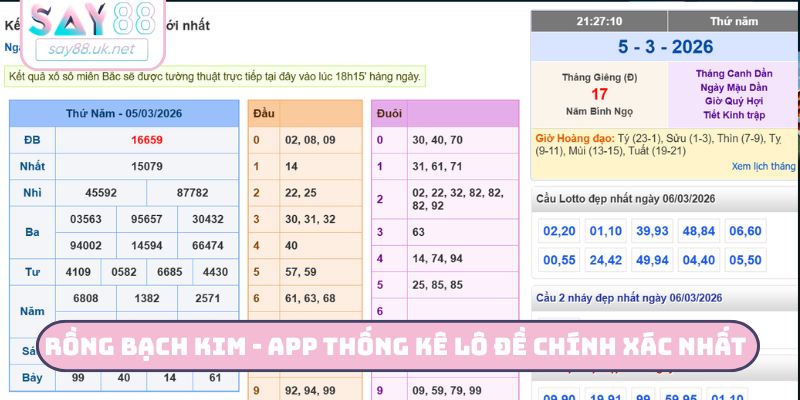Select third prize number 14594
Viewport: 800px width, 400px height.
pos(147,246)
